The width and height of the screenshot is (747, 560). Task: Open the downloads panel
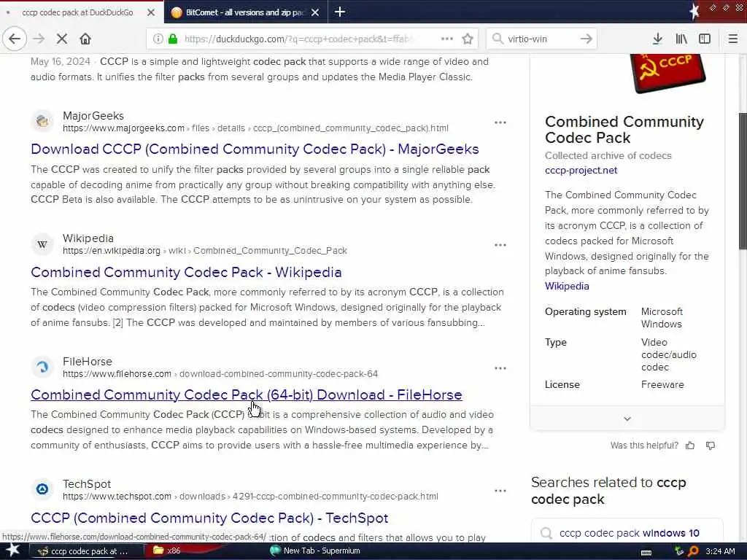coord(657,39)
